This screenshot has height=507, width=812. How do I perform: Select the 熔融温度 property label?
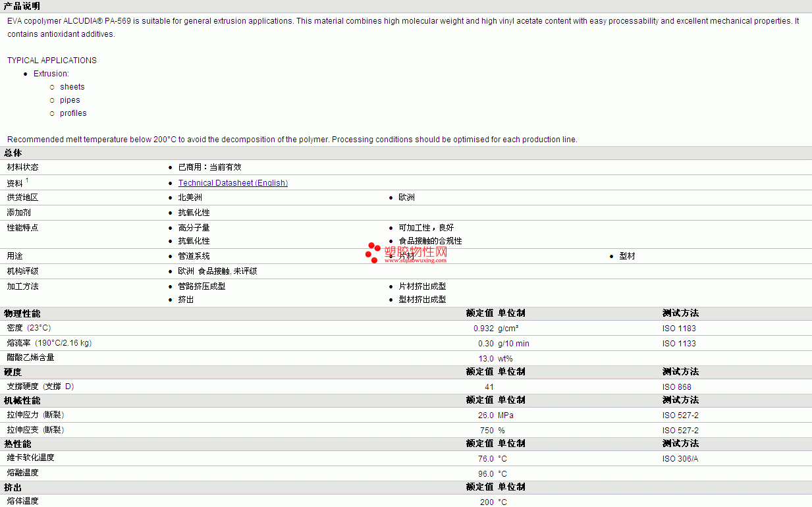click(x=23, y=473)
